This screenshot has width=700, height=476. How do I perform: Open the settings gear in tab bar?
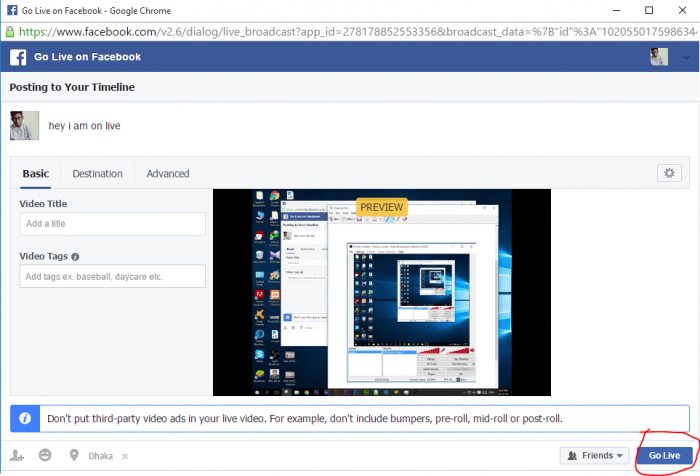click(669, 173)
